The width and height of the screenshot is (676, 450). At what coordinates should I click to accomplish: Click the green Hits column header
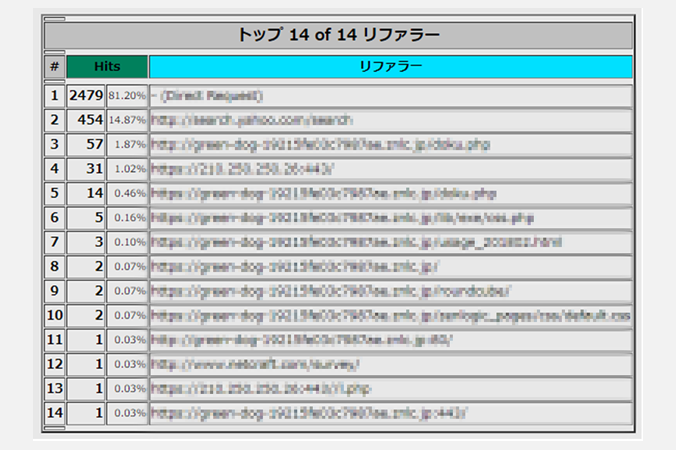tap(107, 67)
